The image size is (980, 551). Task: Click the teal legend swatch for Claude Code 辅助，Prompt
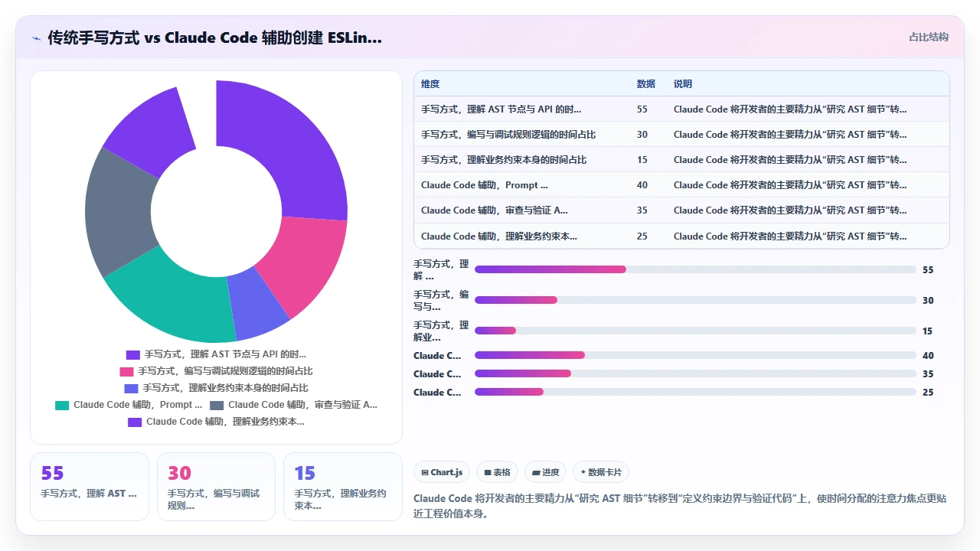pos(62,405)
